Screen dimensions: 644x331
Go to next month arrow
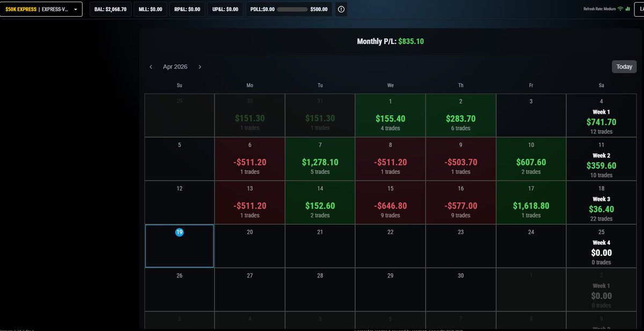[x=200, y=67]
